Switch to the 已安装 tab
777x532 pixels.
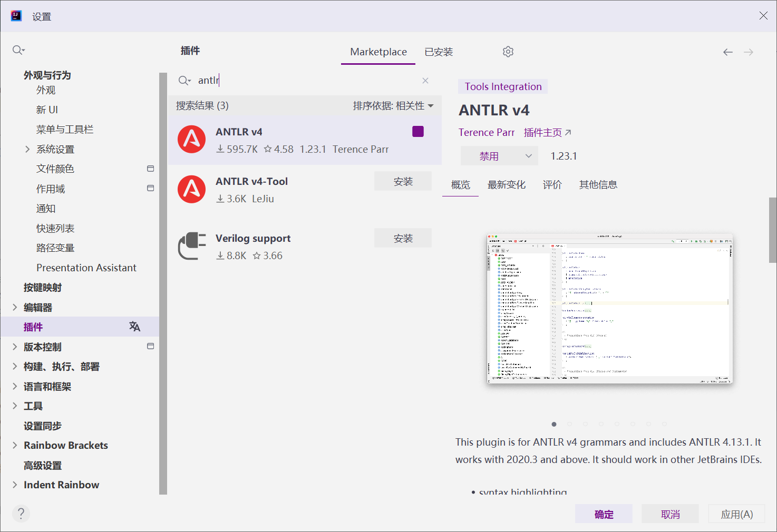pyautogui.click(x=439, y=52)
